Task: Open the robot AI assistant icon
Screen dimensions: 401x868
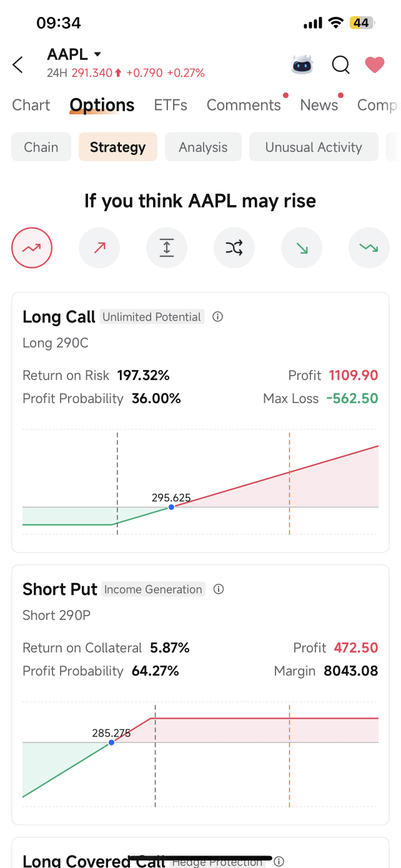Action: [x=302, y=64]
